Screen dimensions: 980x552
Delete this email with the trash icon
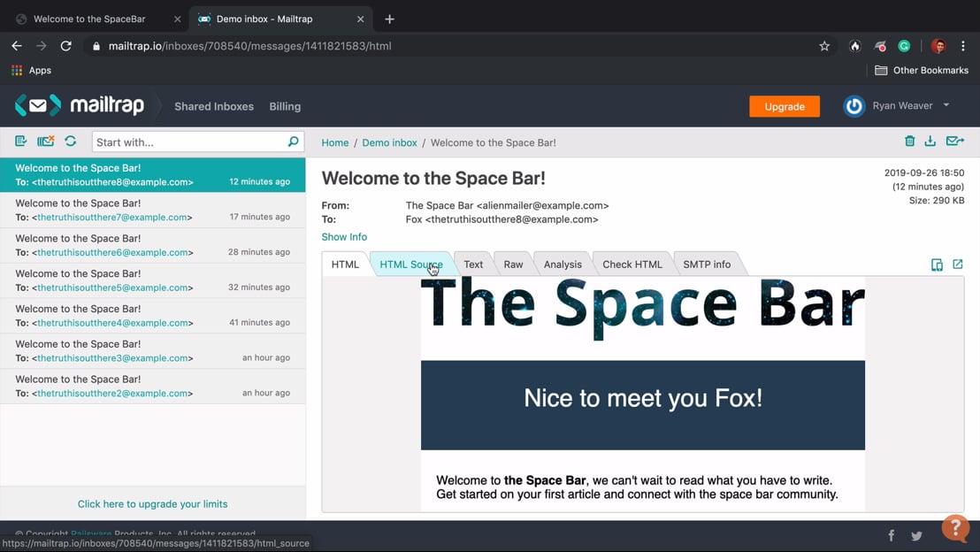[x=909, y=142]
